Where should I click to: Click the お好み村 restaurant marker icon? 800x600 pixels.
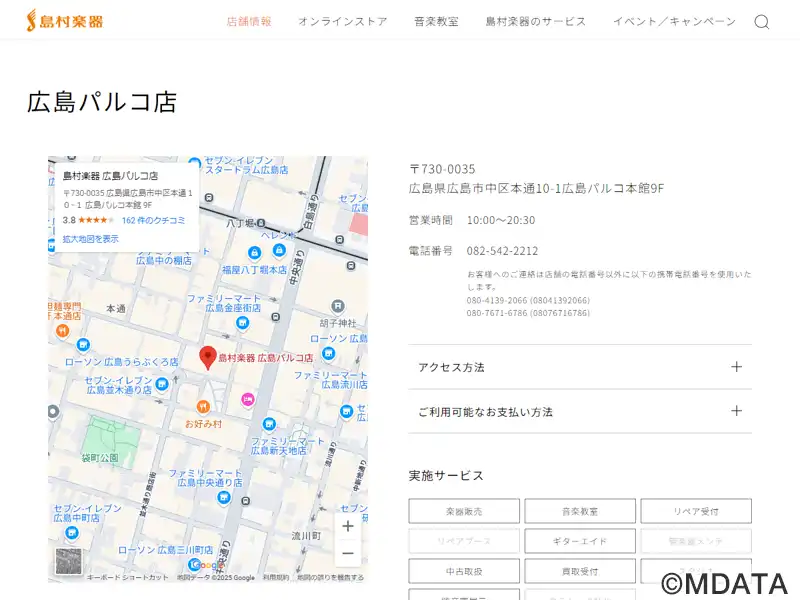[x=203, y=407]
